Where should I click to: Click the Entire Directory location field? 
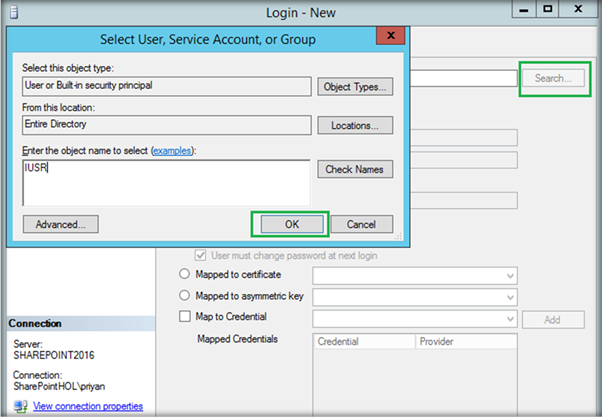pos(167,125)
